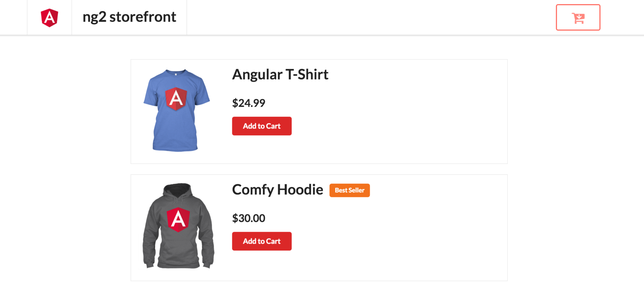Click the $30.00 price label
Viewport: 644px width, 290px height.
pos(249,218)
